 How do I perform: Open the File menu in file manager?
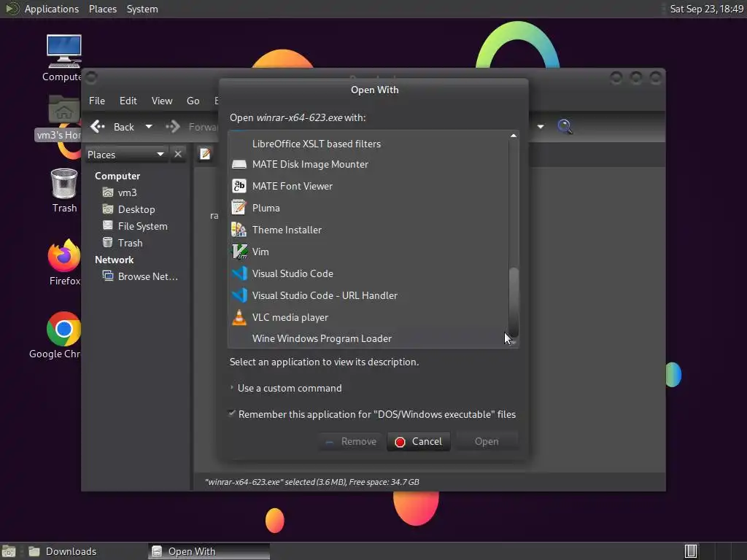pyautogui.click(x=97, y=101)
